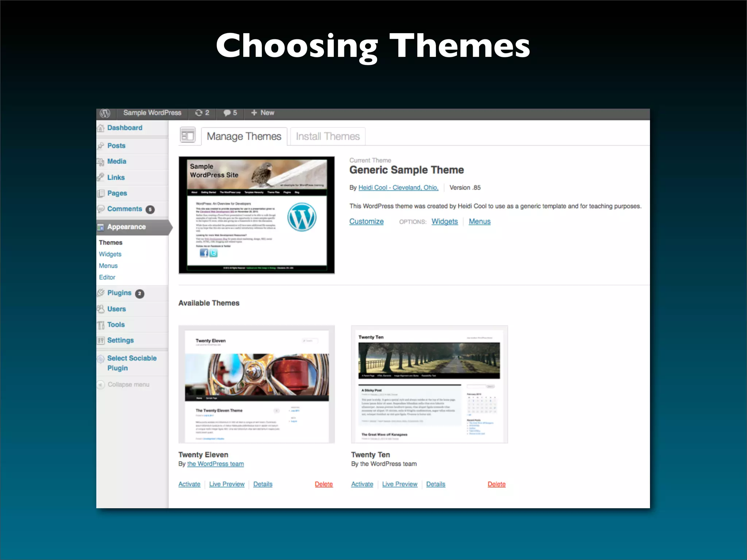Screen dimensions: 747x560
Task: Switch to the Manage Themes tab
Action: (244, 136)
